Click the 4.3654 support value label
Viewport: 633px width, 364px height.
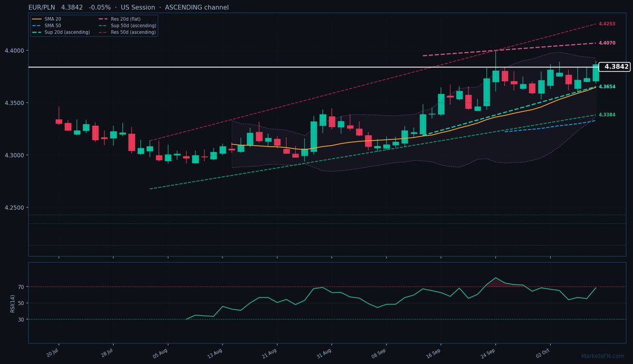point(607,86)
